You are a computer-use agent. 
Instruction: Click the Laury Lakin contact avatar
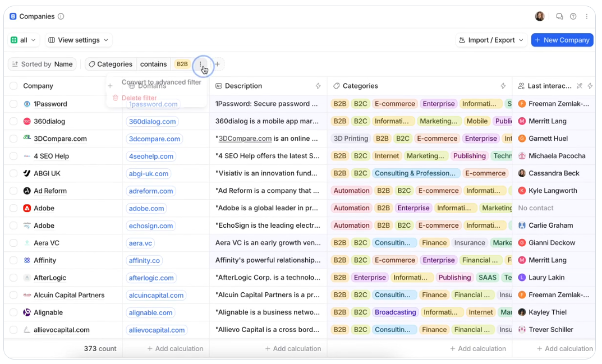pos(522,278)
